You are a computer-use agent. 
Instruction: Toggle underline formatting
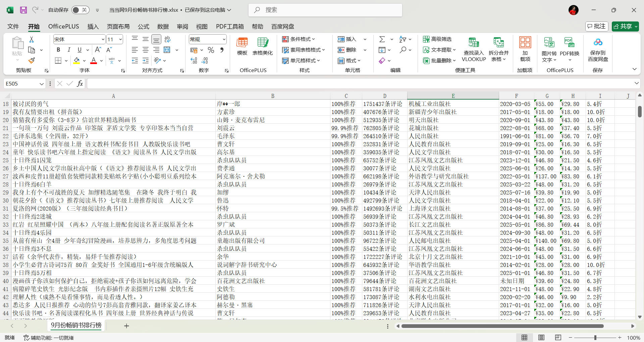79,50
